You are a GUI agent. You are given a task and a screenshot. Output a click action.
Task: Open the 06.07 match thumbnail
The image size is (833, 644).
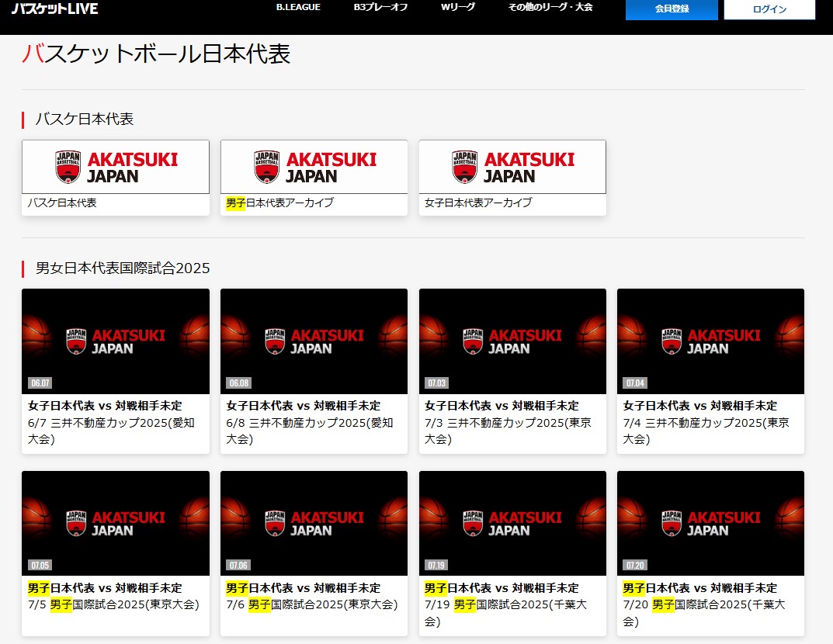(x=115, y=341)
